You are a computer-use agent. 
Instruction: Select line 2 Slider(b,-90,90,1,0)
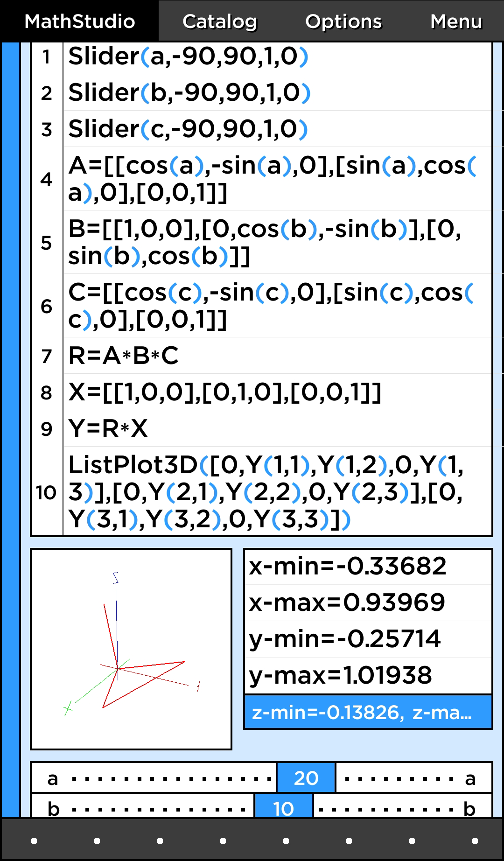tap(277, 92)
